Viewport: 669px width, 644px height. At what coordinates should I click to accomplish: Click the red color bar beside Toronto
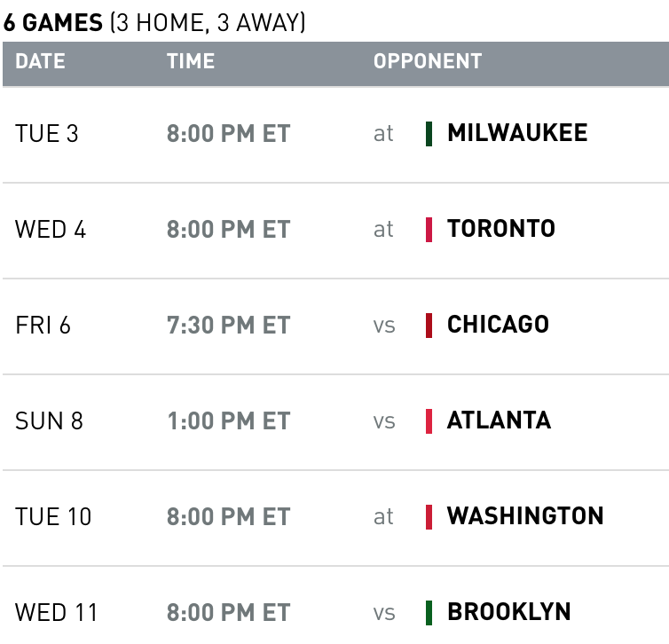[x=429, y=230]
